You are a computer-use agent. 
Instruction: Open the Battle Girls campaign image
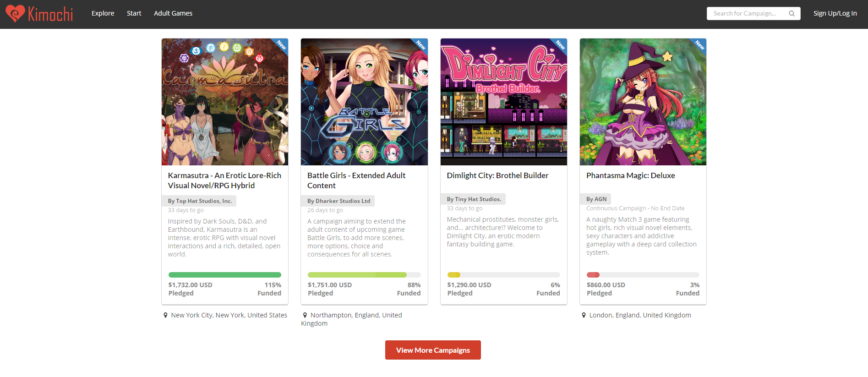point(364,102)
